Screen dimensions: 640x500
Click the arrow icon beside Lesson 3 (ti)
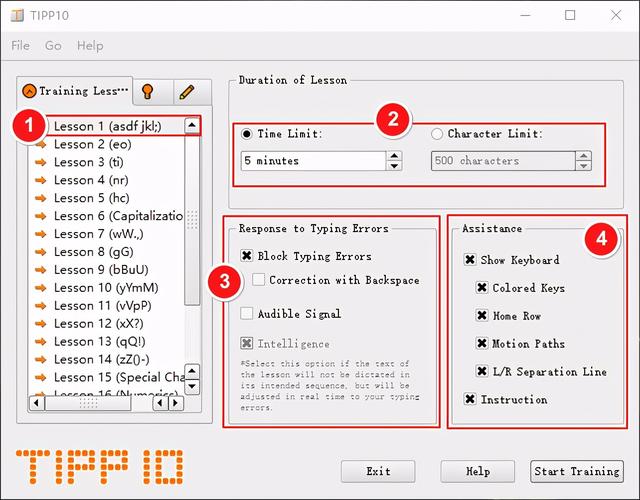tap(42, 162)
